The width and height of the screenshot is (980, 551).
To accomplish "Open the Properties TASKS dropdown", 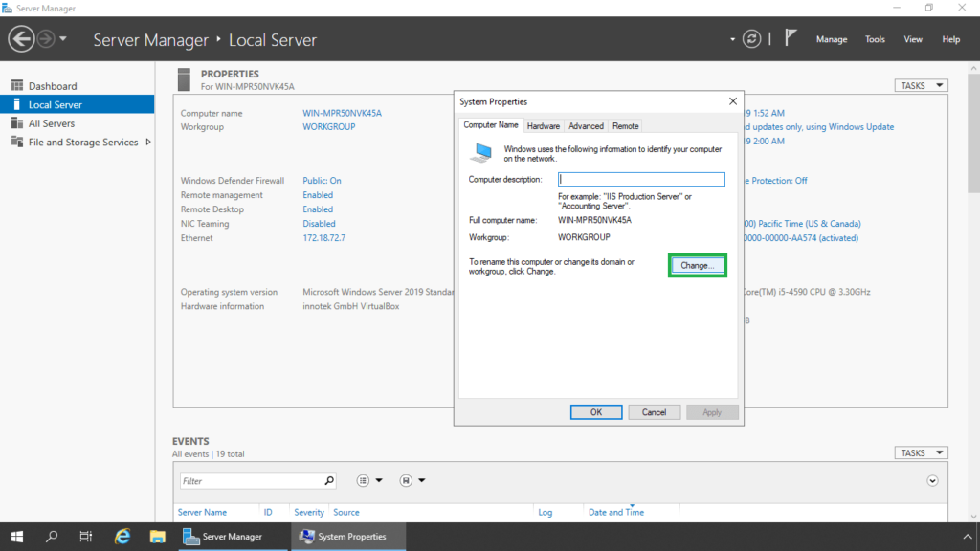I will point(922,85).
